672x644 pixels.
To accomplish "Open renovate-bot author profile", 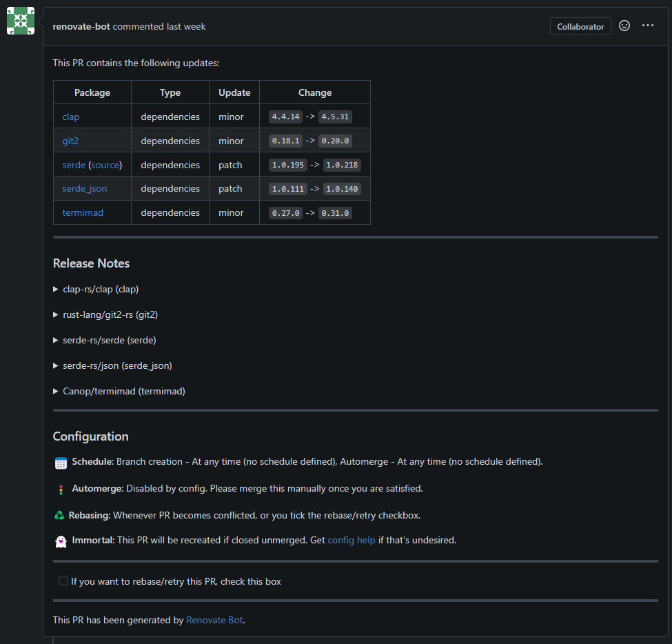I will click(x=81, y=27).
